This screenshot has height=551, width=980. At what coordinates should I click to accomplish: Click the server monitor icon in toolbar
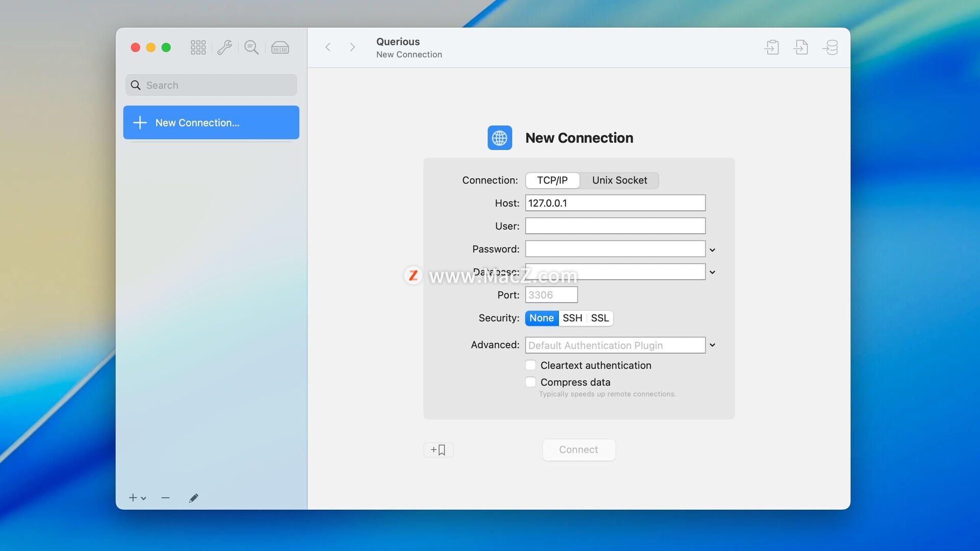[280, 47]
